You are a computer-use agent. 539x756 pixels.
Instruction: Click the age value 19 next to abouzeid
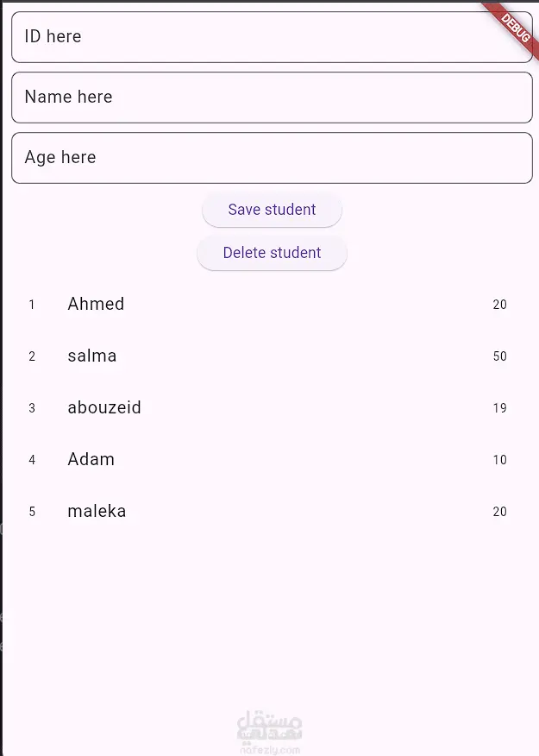pos(500,408)
